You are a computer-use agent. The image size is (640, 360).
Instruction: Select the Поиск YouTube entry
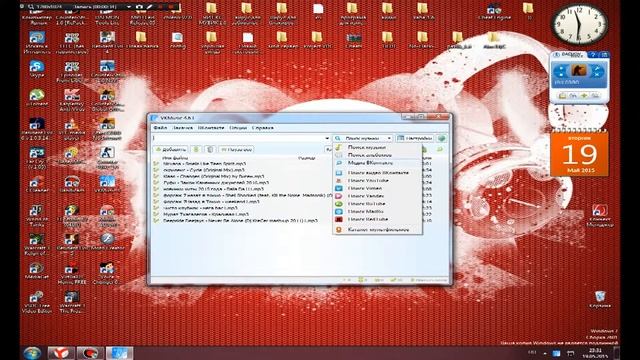click(378, 180)
